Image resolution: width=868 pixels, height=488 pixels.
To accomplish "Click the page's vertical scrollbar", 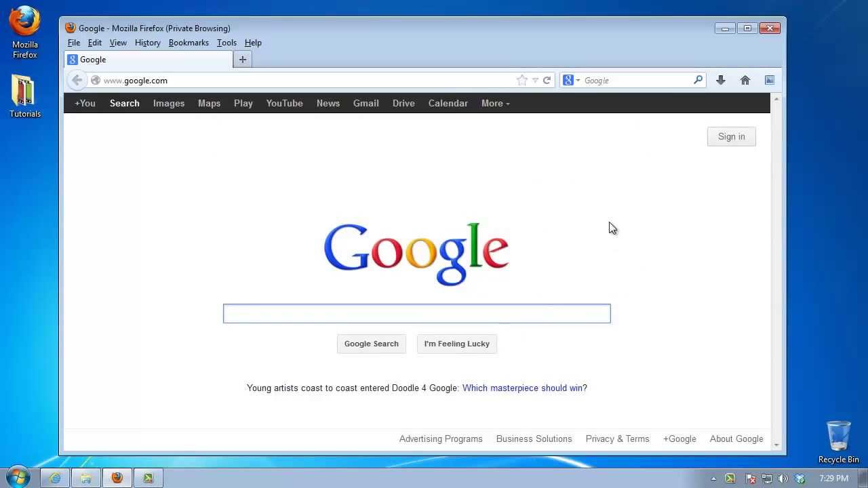I will click(776, 271).
